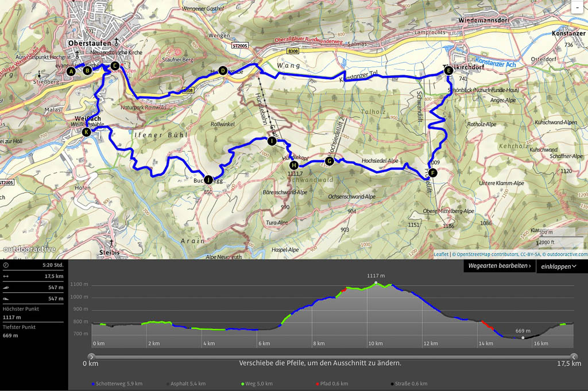Click waypoint marker E at Thalkirchdorf
This screenshot has width=588, height=391.
click(x=448, y=70)
